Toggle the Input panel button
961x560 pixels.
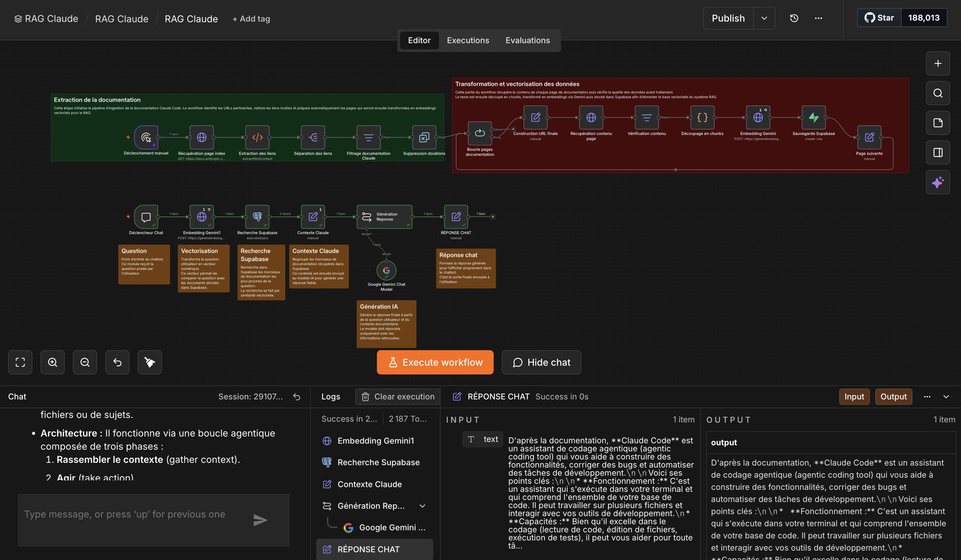854,396
